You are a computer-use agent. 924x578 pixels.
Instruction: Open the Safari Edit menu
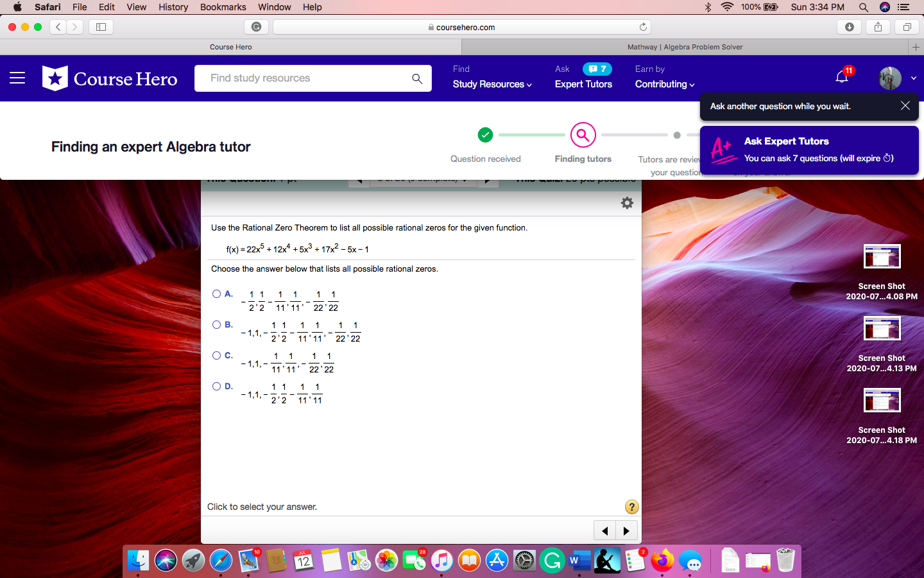click(107, 7)
